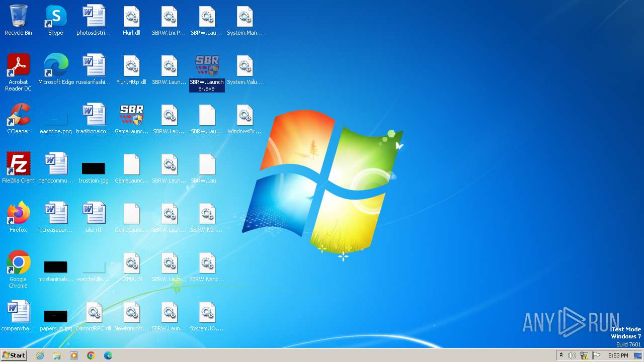The image size is (644, 362).
Task: Launch Internet Explorer from the taskbar
Action: [40, 355]
